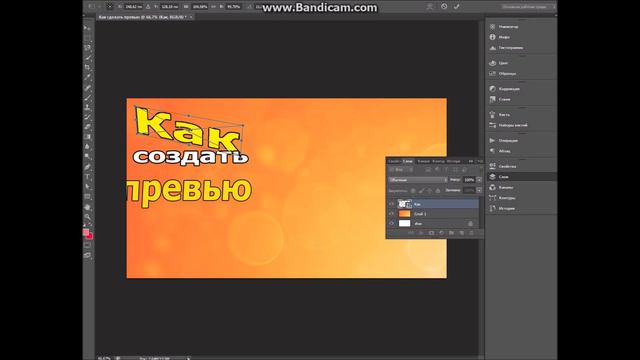
Task: Select Слой 1 layer thumbnail
Action: 404,213
